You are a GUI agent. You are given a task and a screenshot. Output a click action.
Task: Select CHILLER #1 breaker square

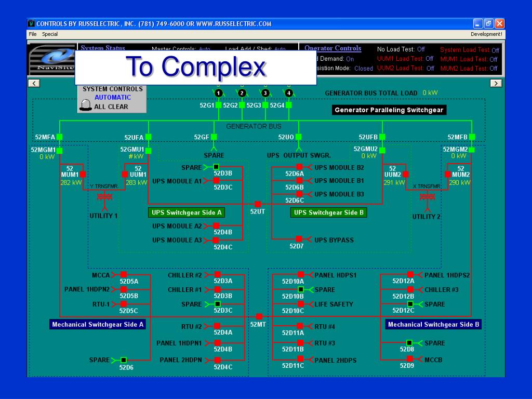(218, 289)
